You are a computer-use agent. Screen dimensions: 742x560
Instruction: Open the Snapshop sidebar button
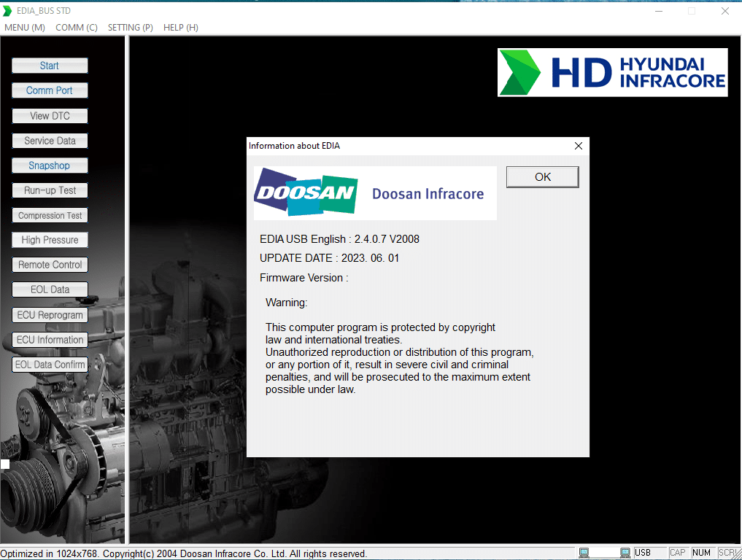coord(50,166)
